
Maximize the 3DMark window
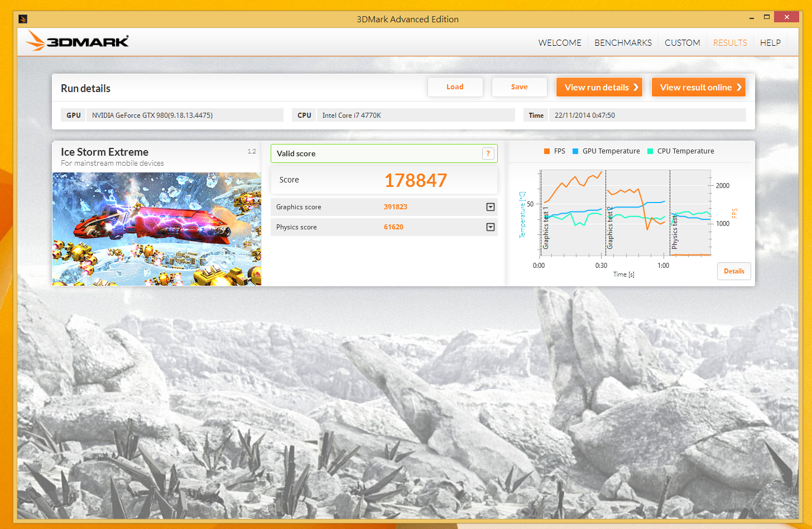point(767,17)
